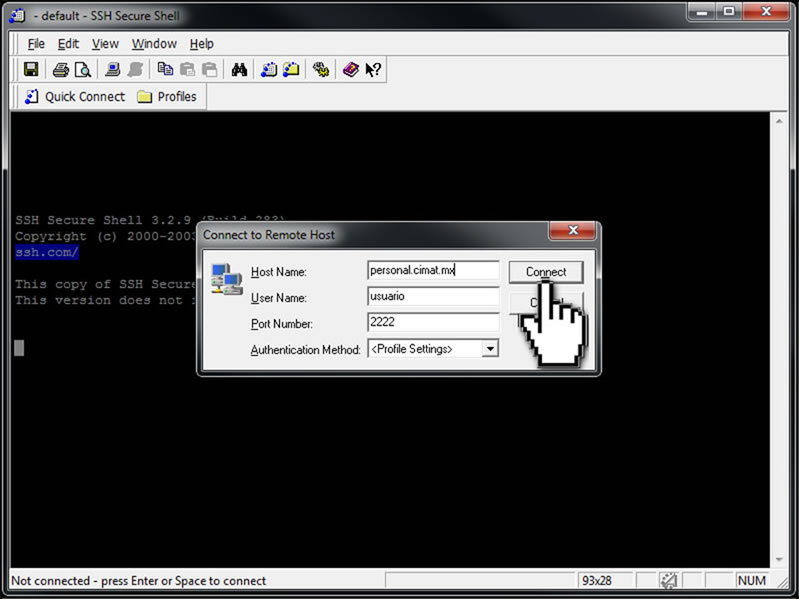Focus the Host Name input field
Viewport: 800px width, 600px height.
433,270
